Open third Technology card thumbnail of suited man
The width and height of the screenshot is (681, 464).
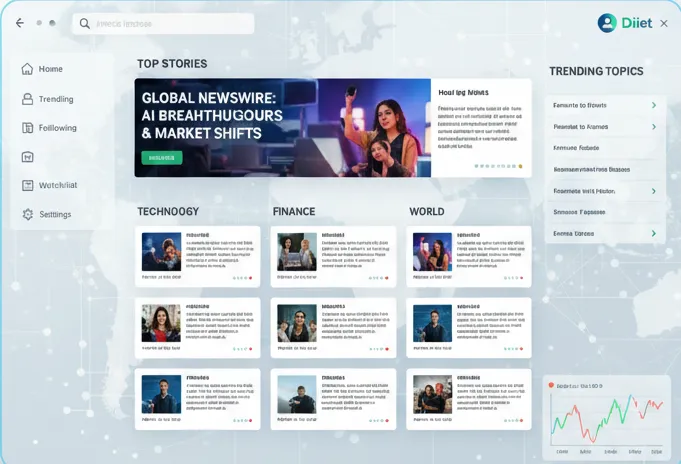tap(162, 394)
